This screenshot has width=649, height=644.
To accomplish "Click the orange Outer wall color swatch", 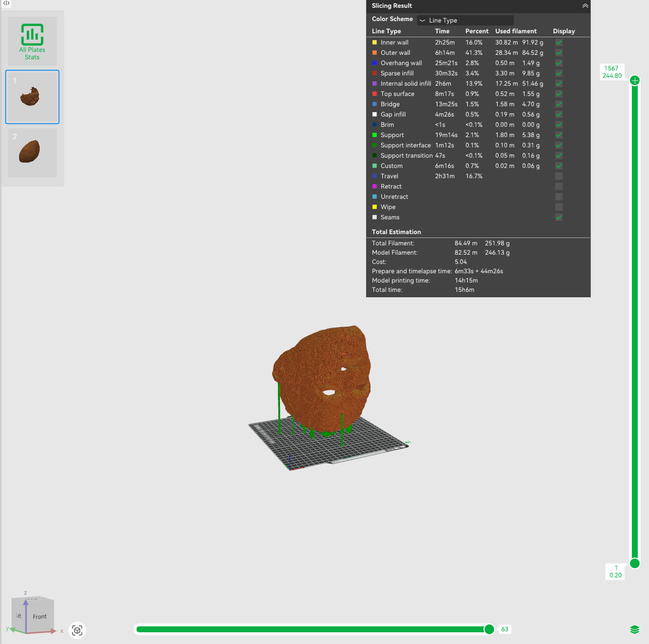I will coord(374,53).
